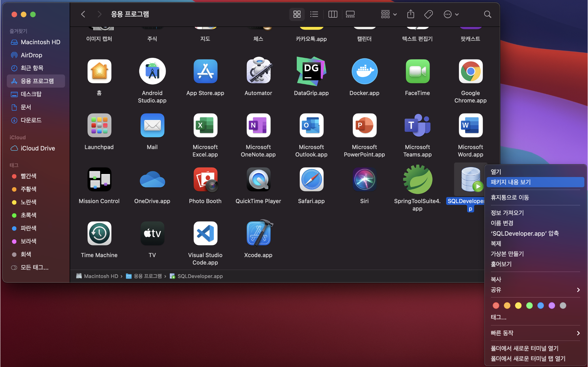Choose 'SQLDeveloper.app' 압축 menu item
This screenshot has width=588, height=367.
[535, 233]
